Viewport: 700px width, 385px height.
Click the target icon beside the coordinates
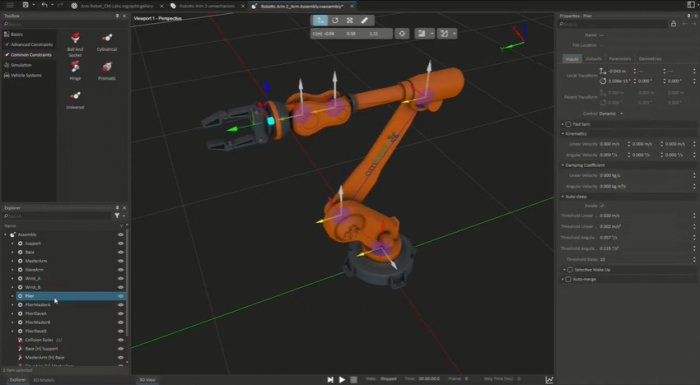click(402, 33)
